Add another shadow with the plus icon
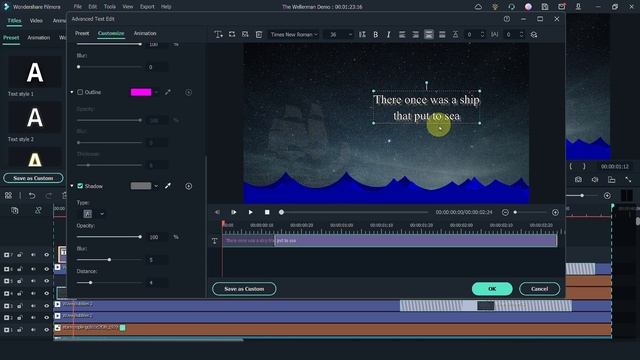 click(189, 186)
